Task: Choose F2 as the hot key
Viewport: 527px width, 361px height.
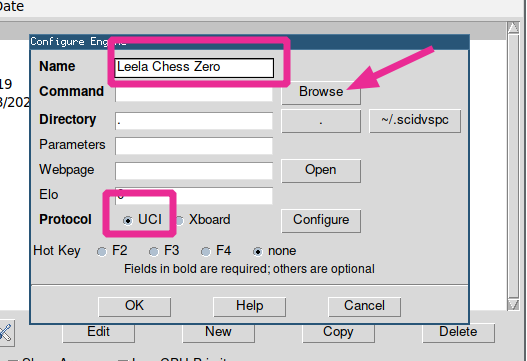Action: (x=102, y=251)
